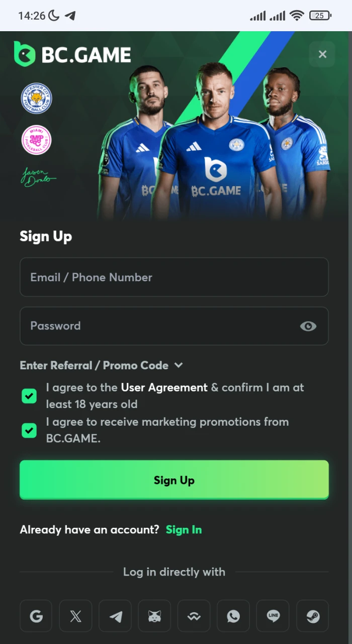
Task: Toggle the User Agreement checkbox
Action: coord(29,396)
